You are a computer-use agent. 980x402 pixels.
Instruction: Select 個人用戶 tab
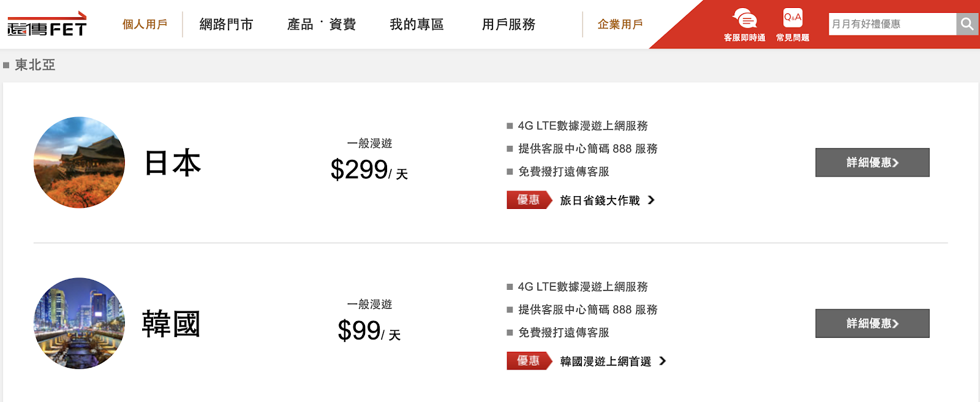pyautogui.click(x=145, y=25)
